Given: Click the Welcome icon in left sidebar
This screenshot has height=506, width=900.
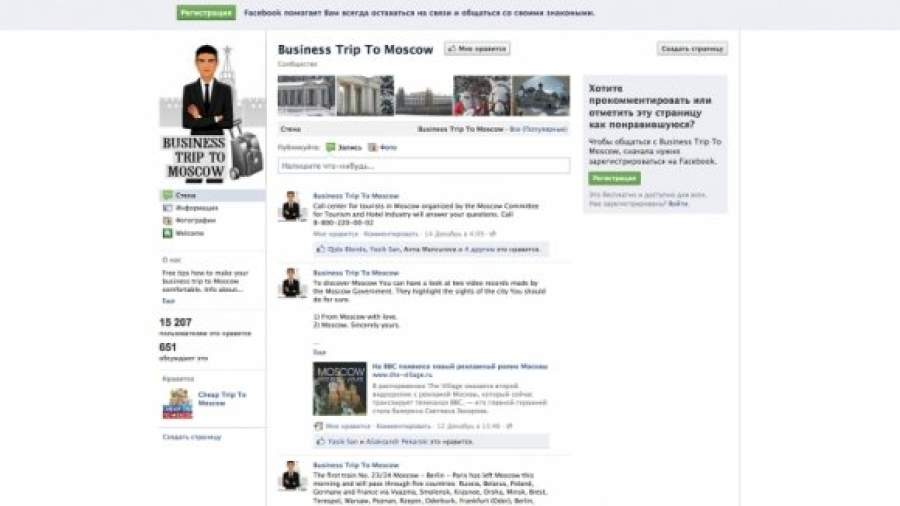Looking at the screenshot, I should [168, 233].
